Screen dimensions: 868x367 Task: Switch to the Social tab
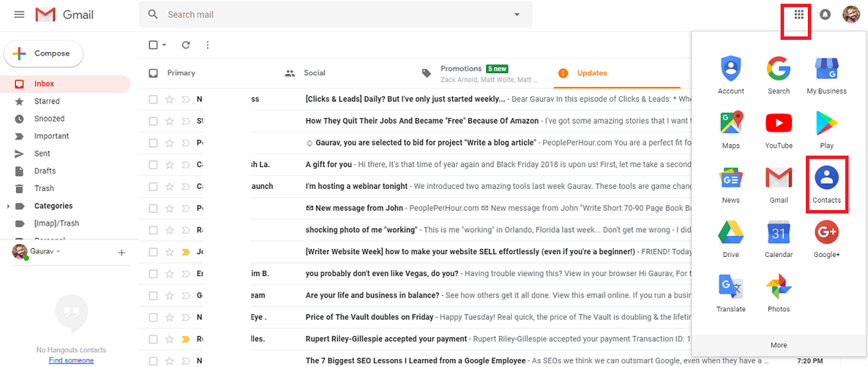[314, 73]
